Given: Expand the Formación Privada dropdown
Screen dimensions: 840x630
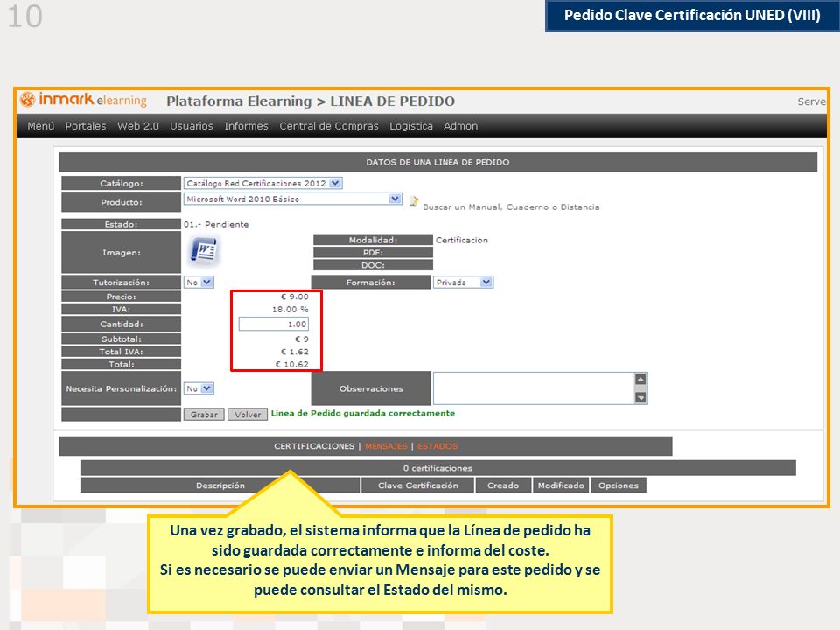Looking at the screenshot, I should (486, 283).
